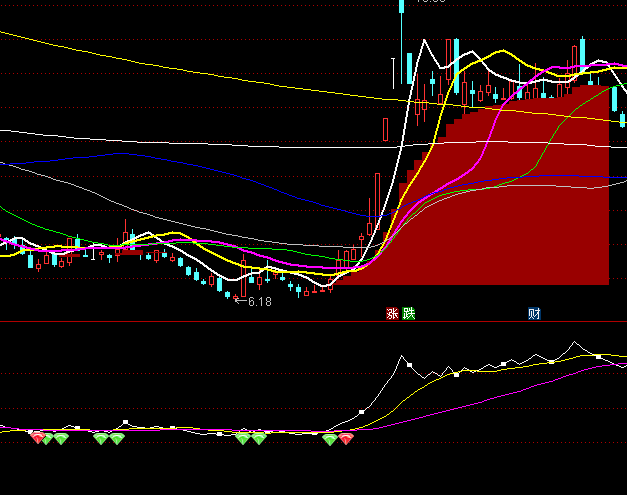Select the leftmost red diamond signal
Viewport: 627px width, 495px height.
point(39,438)
